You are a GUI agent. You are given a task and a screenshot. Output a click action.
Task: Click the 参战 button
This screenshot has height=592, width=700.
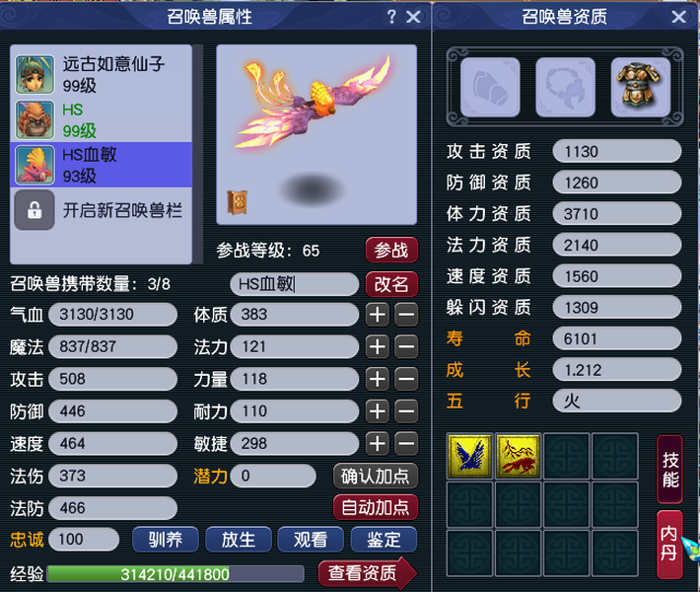[391, 251]
